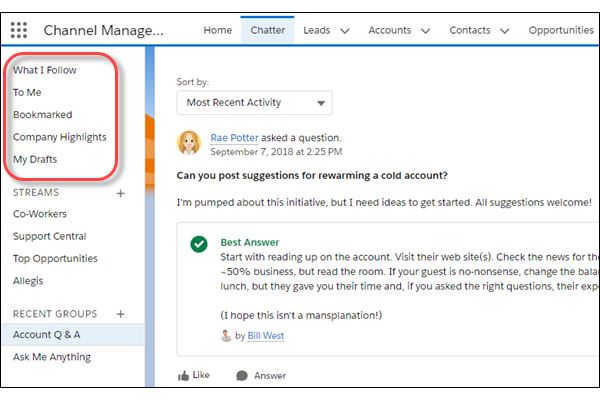Click the question title about rewarming a cold account

pyautogui.click(x=312, y=176)
